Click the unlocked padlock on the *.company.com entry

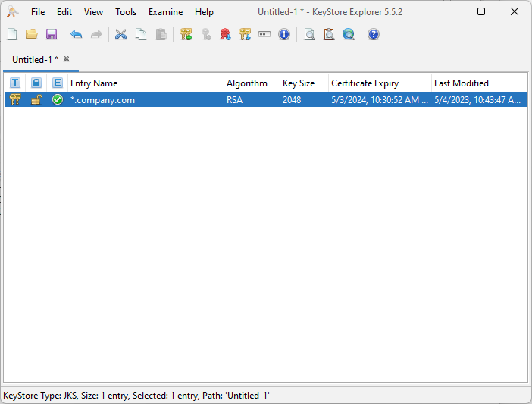coord(36,100)
